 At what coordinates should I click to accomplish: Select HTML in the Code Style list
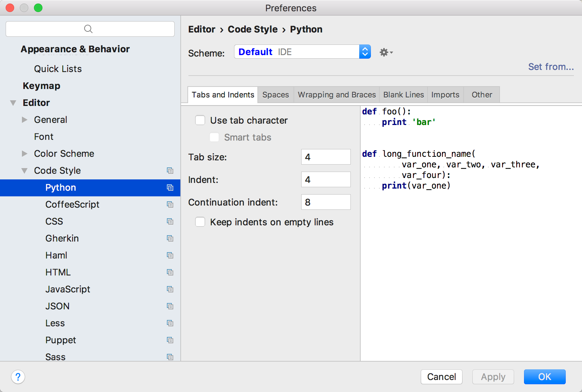[58, 272]
